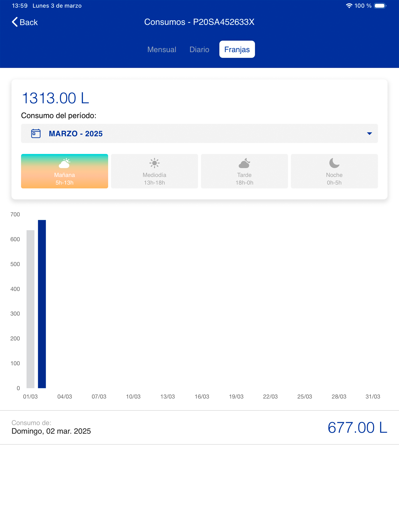Select the Noche 0h-5h time slot
This screenshot has height=532, width=399.
[x=334, y=171]
